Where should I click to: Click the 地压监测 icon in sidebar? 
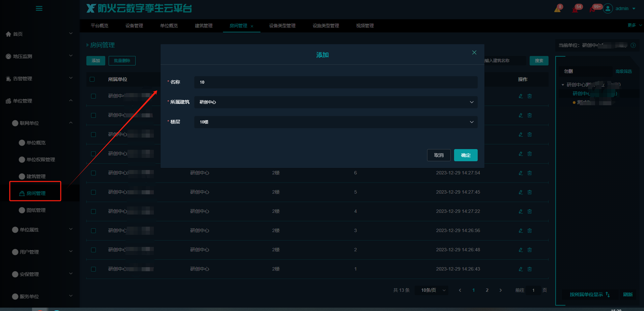pyautogui.click(x=8, y=56)
